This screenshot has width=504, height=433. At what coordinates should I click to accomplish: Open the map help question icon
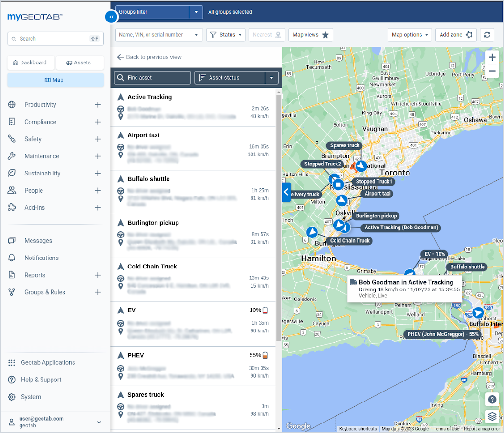click(492, 399)
